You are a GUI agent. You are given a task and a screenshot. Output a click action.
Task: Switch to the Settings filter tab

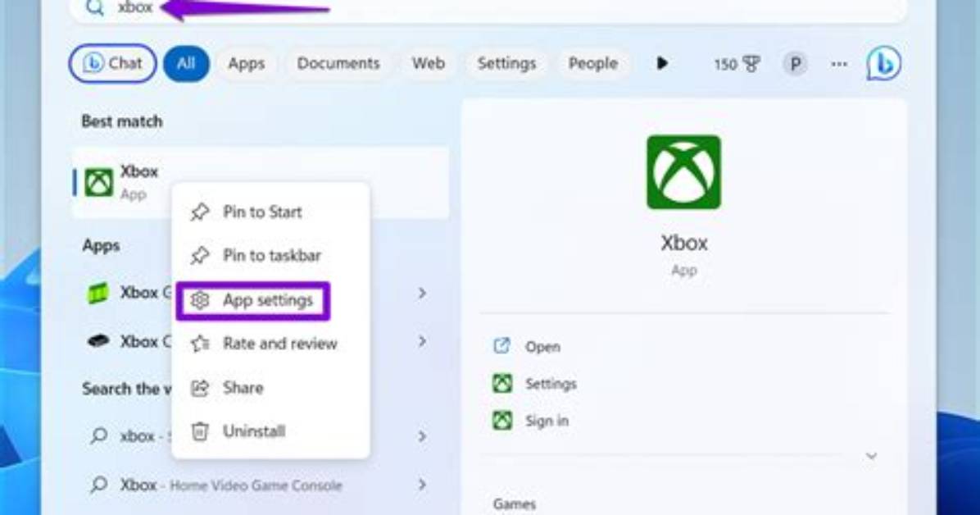pyautogui.click(x=507, y=63)
